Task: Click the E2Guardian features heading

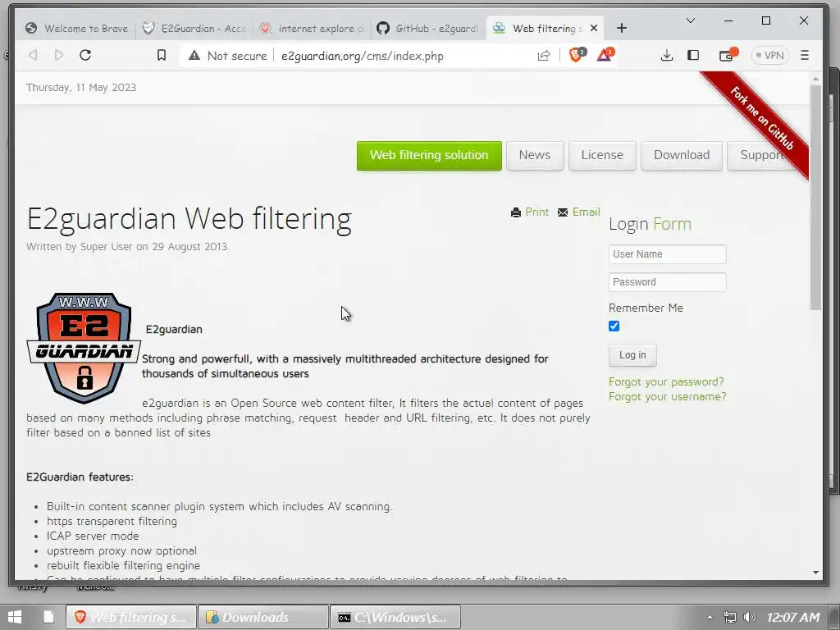Action: [80, 477]
